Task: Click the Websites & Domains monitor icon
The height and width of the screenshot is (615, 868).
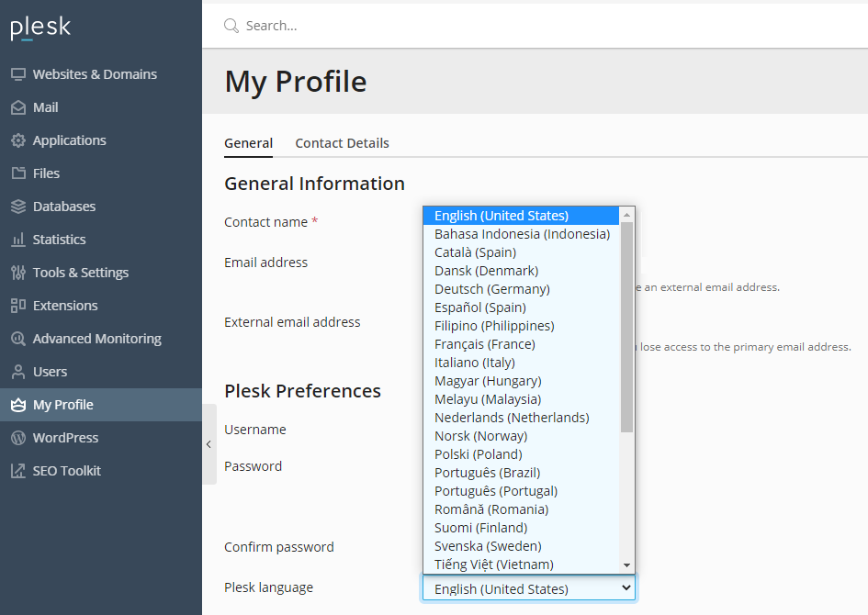Action: click(18, 74)
